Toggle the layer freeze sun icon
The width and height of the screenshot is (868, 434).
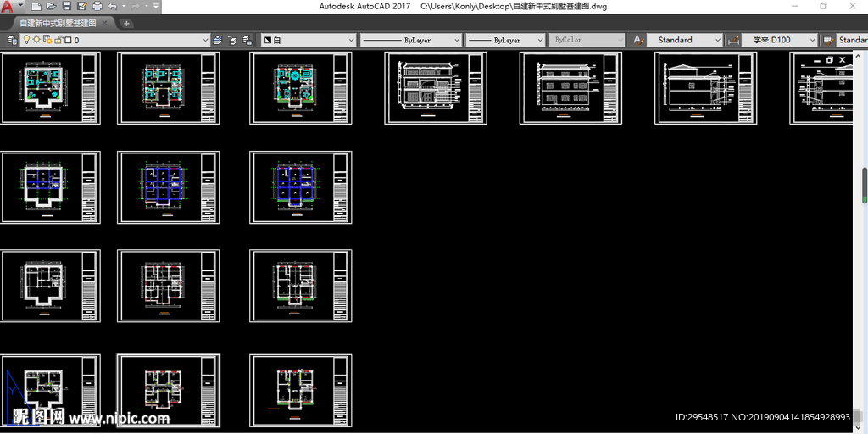tap(36, 40)
